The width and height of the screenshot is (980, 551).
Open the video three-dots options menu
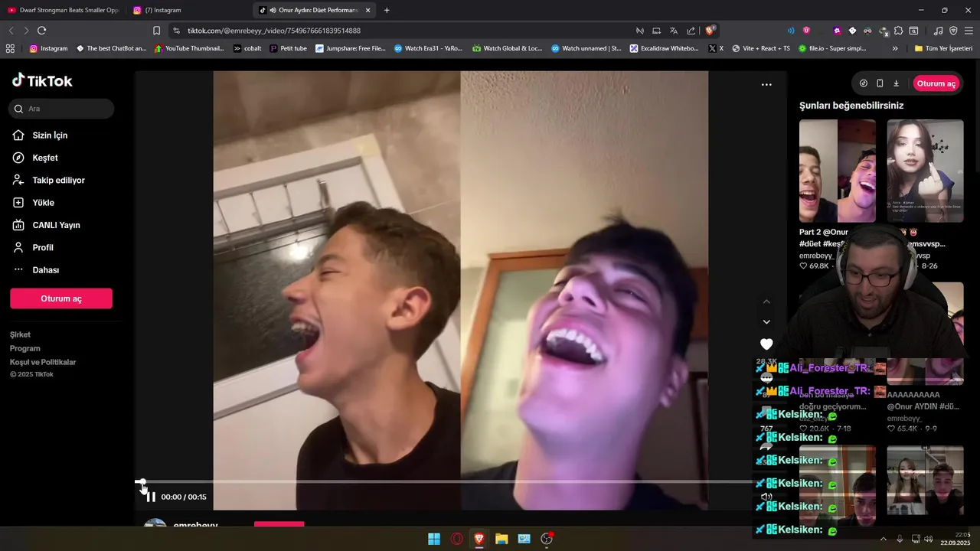tap(766, 85)
